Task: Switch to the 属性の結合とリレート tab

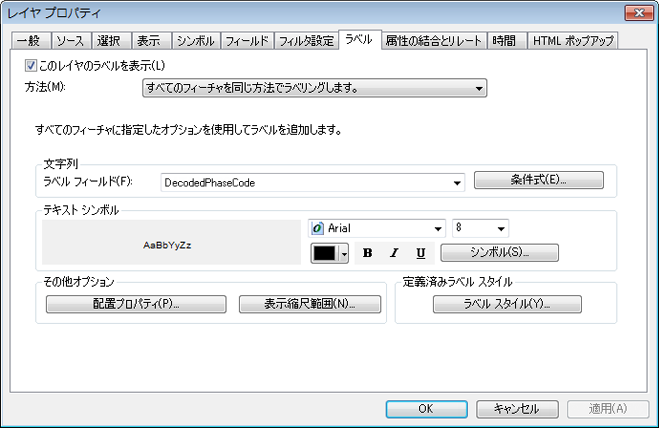Action: (434, 41)
